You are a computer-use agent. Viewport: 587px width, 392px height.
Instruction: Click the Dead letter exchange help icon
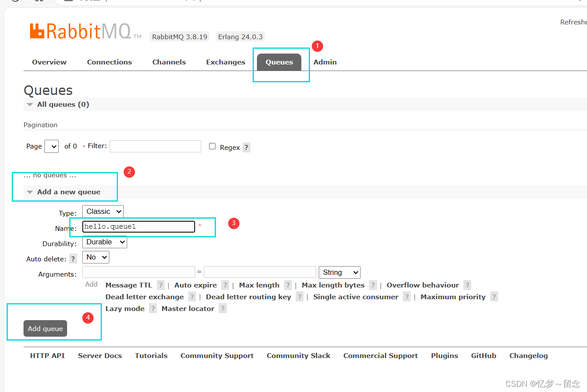point(192,297)
